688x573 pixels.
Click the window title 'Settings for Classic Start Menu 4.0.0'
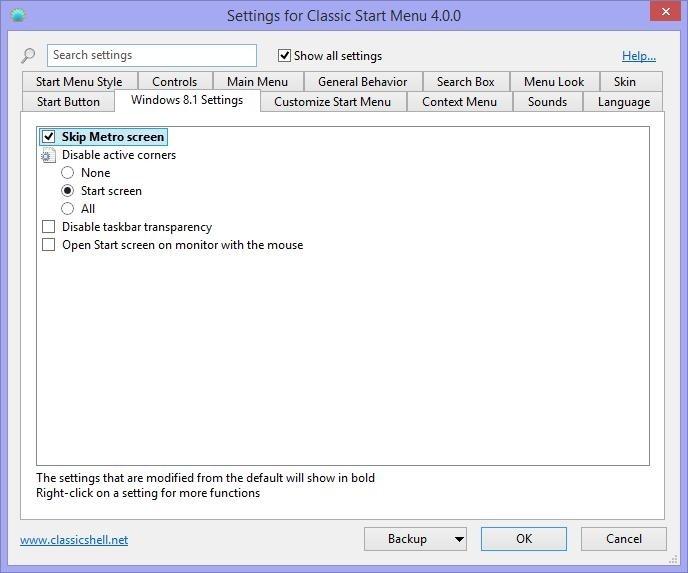click(344, 16)
